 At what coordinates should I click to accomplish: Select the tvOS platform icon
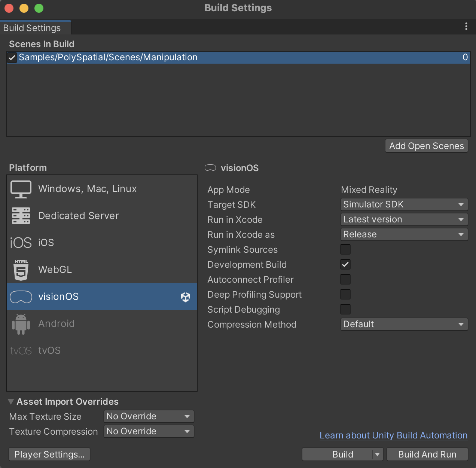click(x=21, y=350)
